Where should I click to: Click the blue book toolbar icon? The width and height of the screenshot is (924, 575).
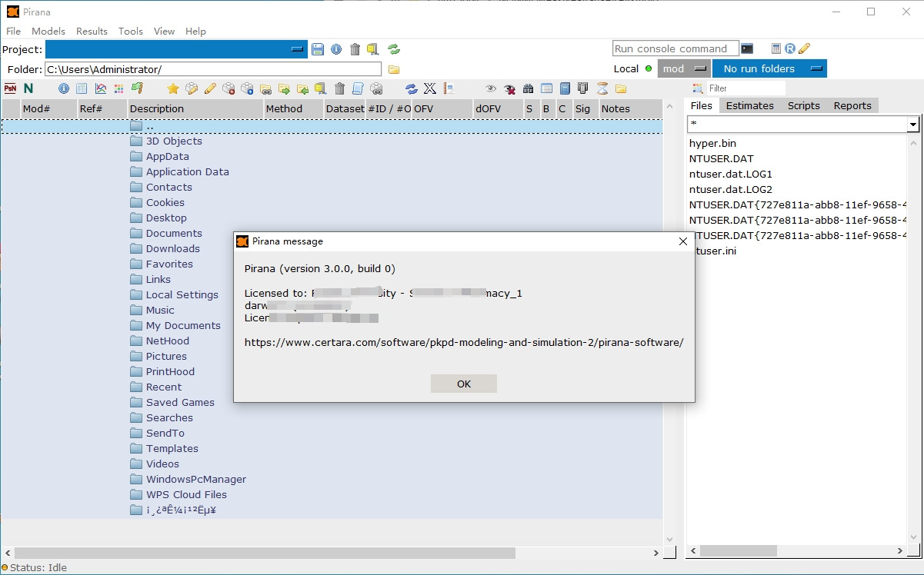pos(565,88)
